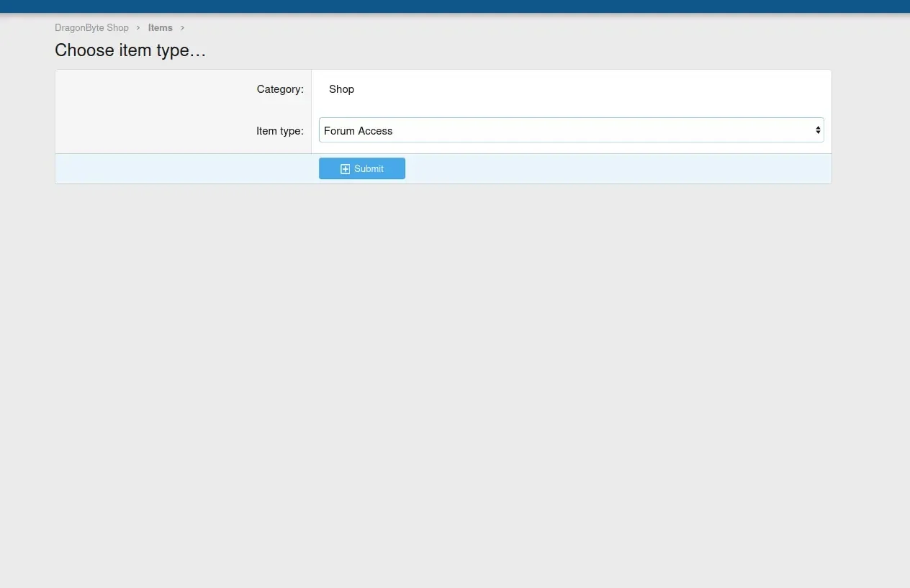The height and width of the screenshot is (588, 910).
Task: Click the Shop category value
Action: tap(341, 89)
